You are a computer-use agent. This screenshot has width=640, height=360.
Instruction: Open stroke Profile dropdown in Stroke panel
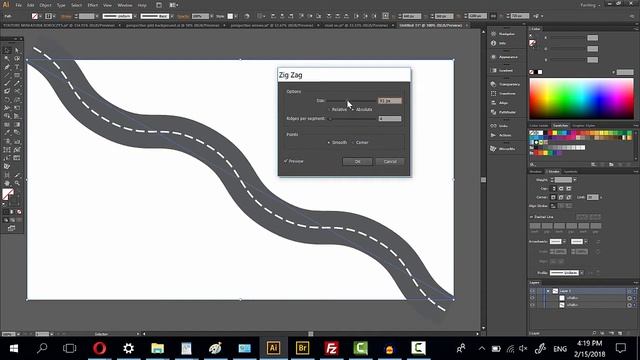(582, 273)
